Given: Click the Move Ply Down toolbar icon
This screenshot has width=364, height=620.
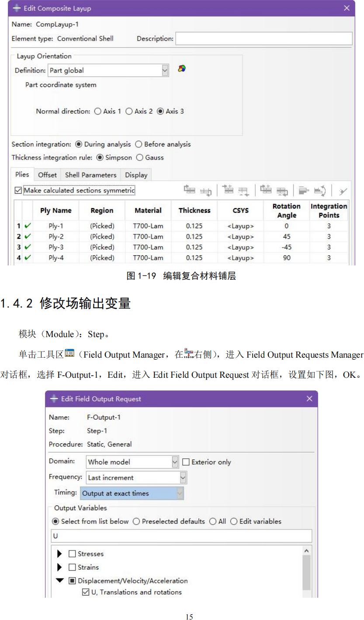Looking at the screenshot, I should click(x=205, y=191).
